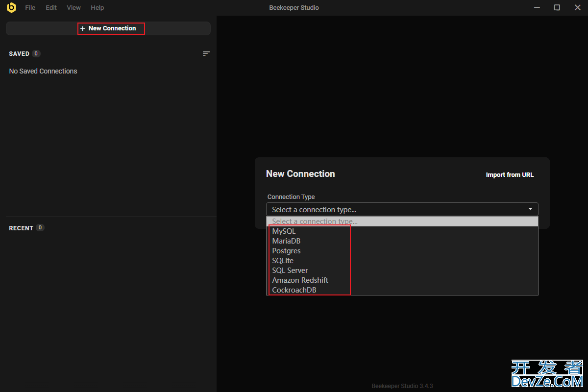Choose MySQL connection type

pos(402,231)
